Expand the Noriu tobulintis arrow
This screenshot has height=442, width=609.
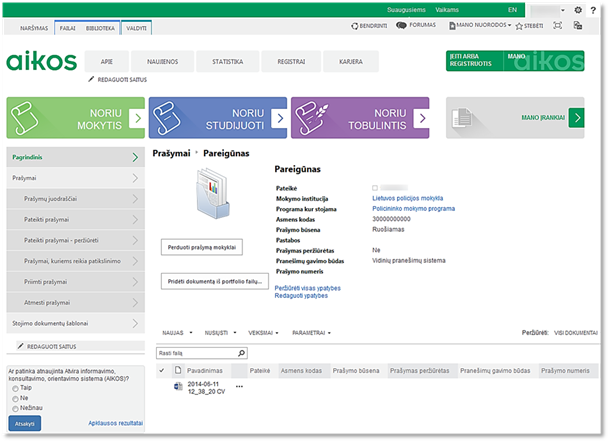pos(422,118)
